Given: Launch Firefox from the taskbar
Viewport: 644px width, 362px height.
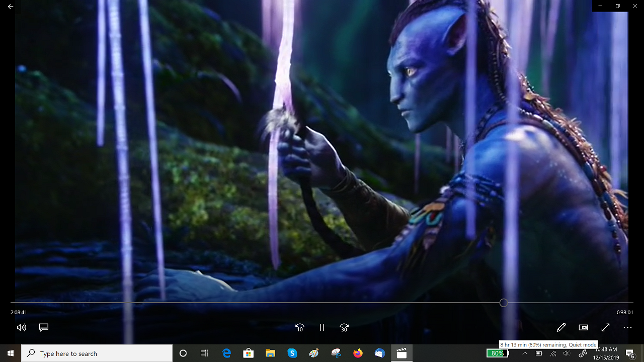Looking at the screenshot, I should 358,353.
